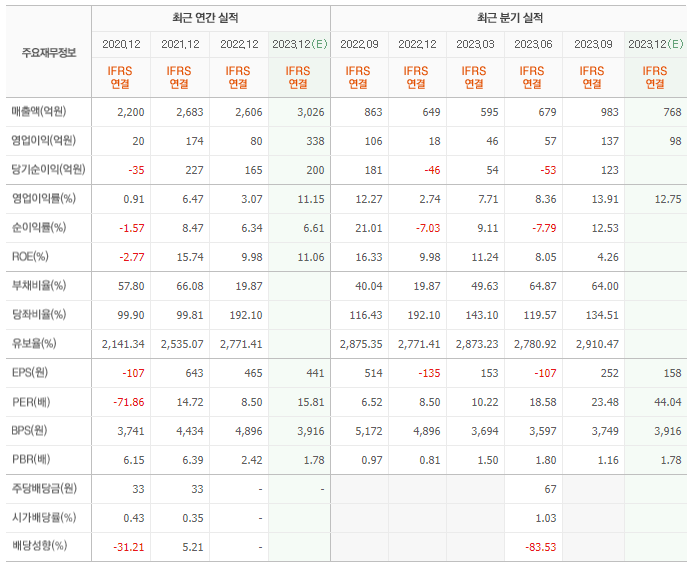Click the 2022.09 quarterly column header
Viewport: 692px width, 564px height.
coord(359,44)
